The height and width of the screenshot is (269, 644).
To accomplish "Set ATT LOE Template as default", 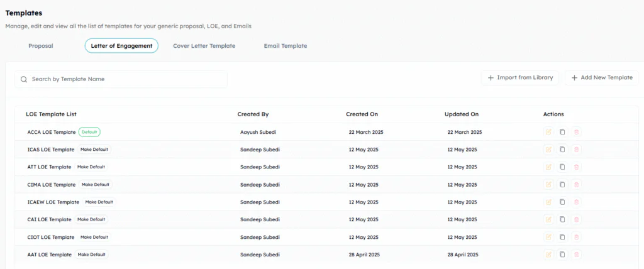I will pos(91,167).
